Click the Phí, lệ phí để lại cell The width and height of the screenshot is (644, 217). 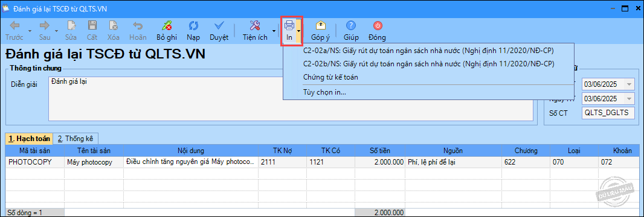[453, 162]
